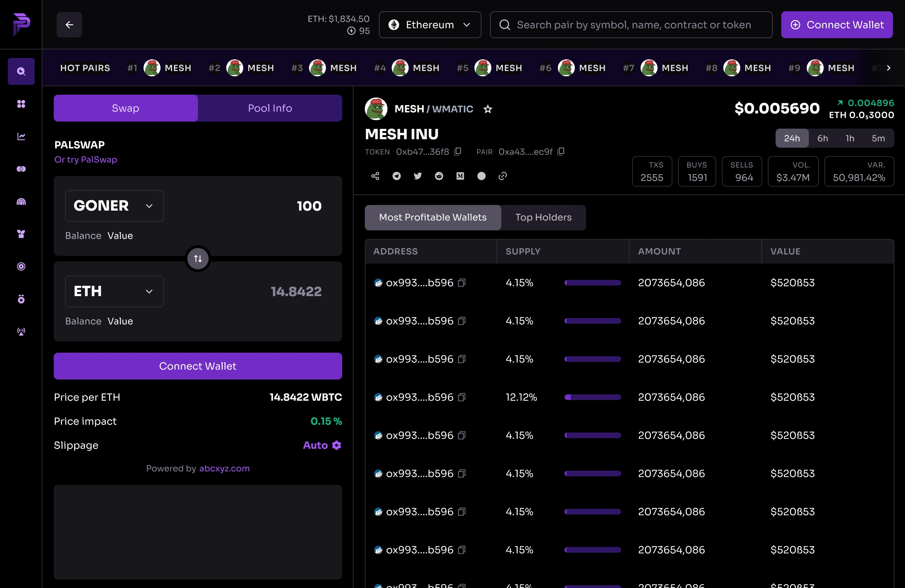Open the line chart sidebar icon
Viewport: 905px width, 588px height.
coord(21,136)
